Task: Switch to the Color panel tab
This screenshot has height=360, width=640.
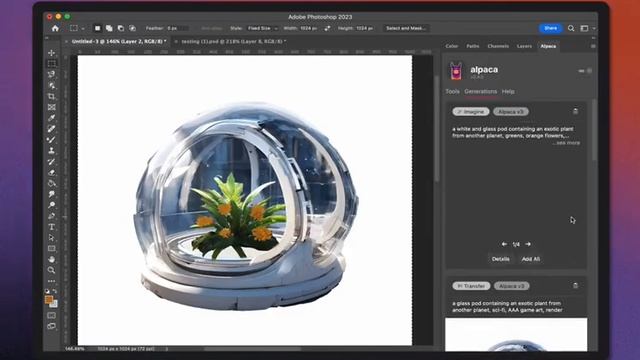Action: (x=451, y=46)
